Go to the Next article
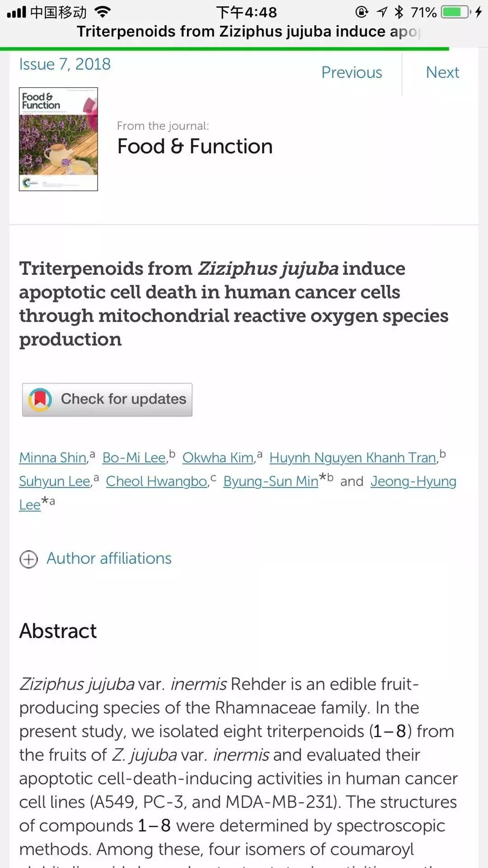The width and height of the screenshot is (488, 868). [x=442, y=72]
